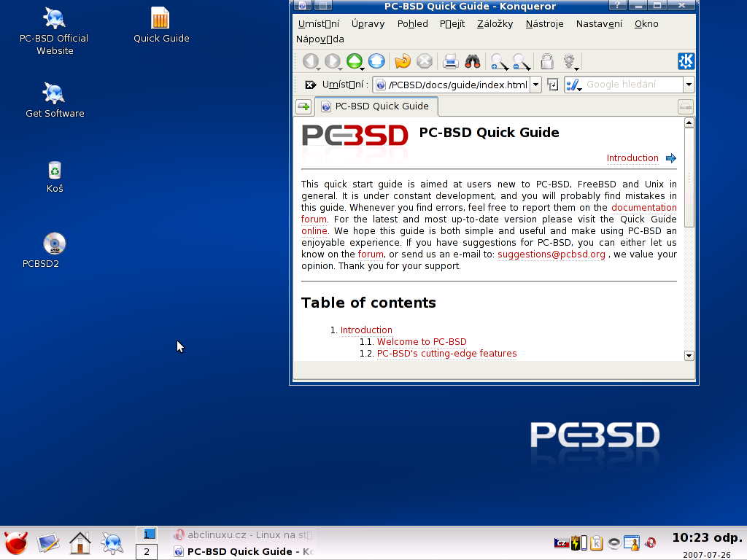Image resolution: width=747 pixels, height=560 pixels.
Task: Switch to virtual desktop 2 in the pager
Action: coord(147,551)
